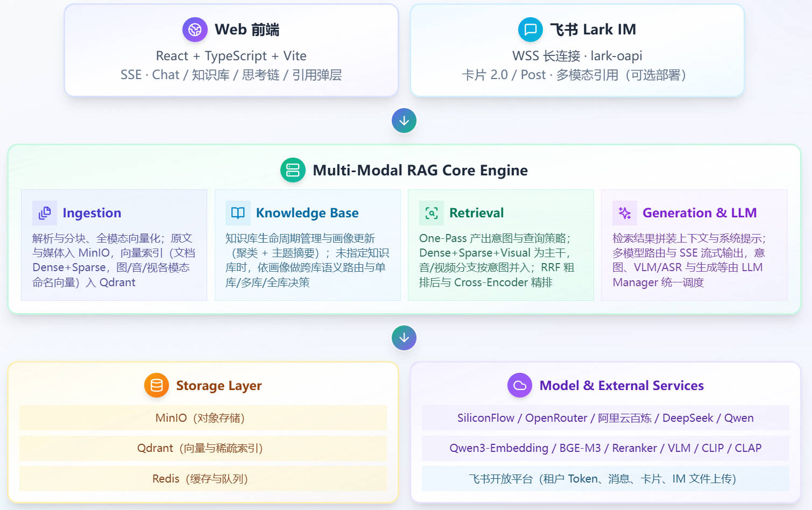Select the Qdrant（向量与稀疏索引）row
This screenshot has height=510, width=812.
pyautogui.click(x=203, y=448)
